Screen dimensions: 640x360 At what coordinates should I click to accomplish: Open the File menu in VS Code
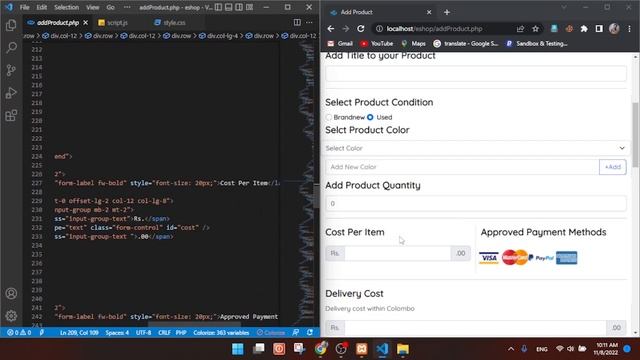(x=24, y=7)
